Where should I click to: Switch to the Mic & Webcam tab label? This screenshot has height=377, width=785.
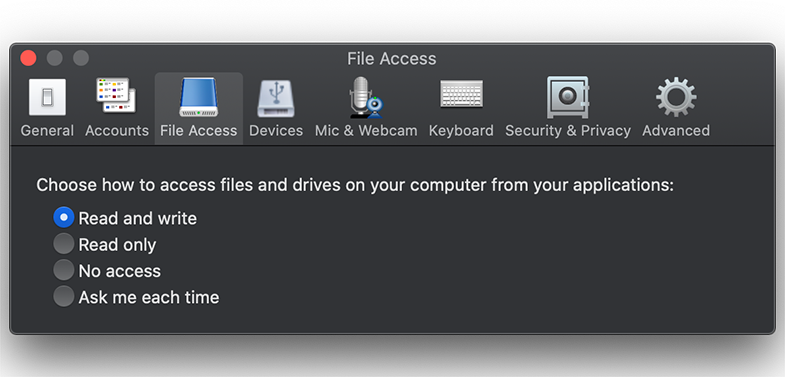(366, 131)
